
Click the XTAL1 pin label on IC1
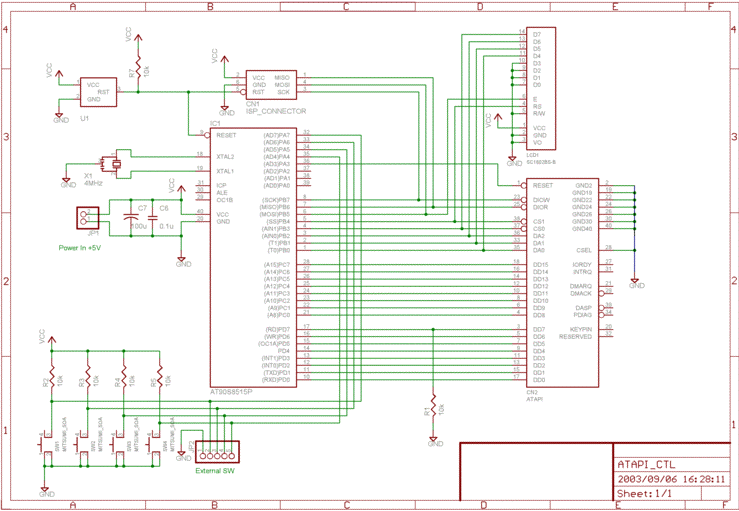click(x=226, y=171)
